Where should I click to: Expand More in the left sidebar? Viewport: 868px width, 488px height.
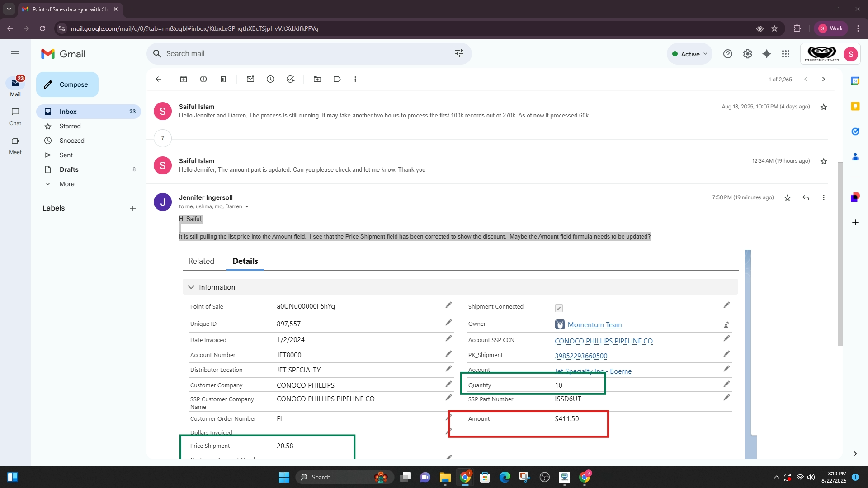click(66, 184)
